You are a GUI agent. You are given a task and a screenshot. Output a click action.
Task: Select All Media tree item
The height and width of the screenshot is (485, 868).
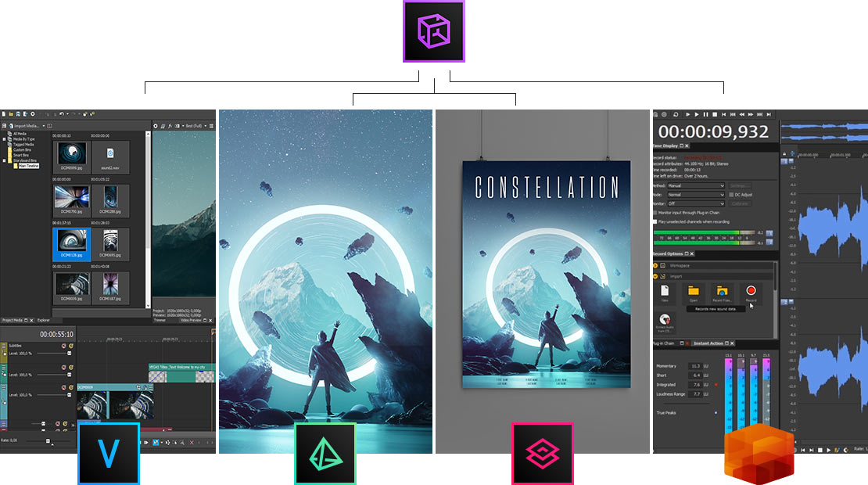(x=16, y=134)
